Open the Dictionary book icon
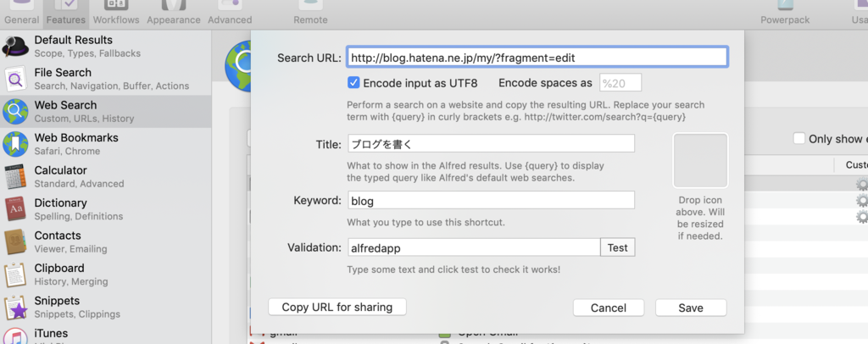868x344 pixels. [x=15, y=209]
